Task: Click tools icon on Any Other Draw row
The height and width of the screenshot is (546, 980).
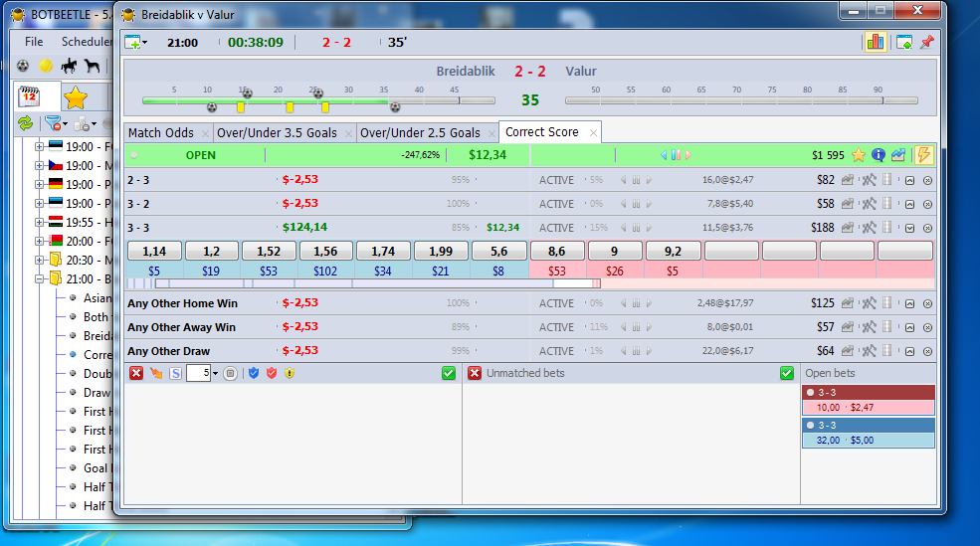Action: click(869, 351)
